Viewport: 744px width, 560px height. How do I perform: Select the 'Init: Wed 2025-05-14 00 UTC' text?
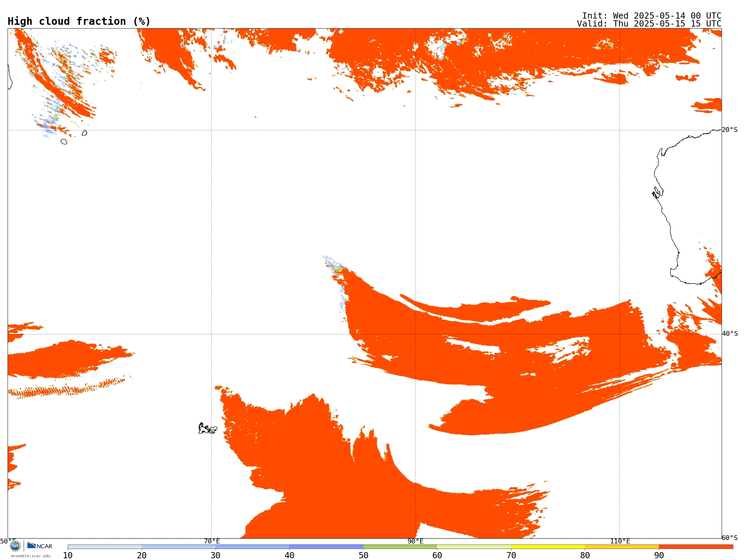pyautogui.click(x=652, y=16)
